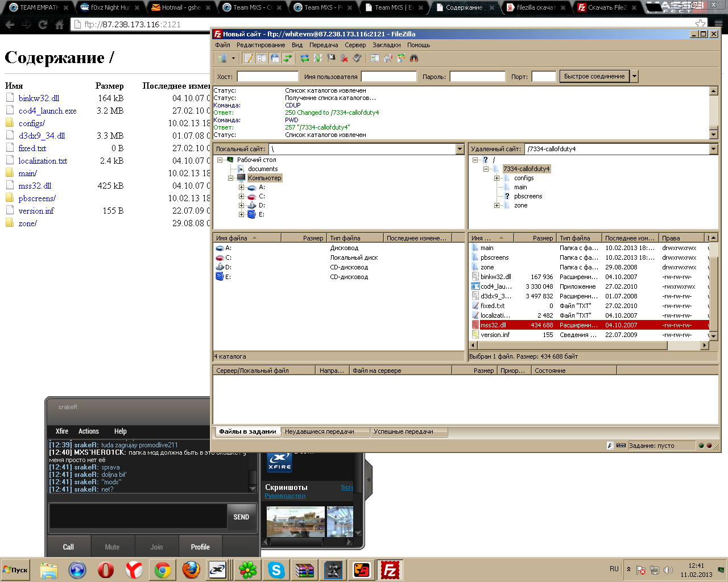This screenshot has width=728, height=582.
Task: Open the Файл menu in FileZilla
Action: (x=223, y=45)
